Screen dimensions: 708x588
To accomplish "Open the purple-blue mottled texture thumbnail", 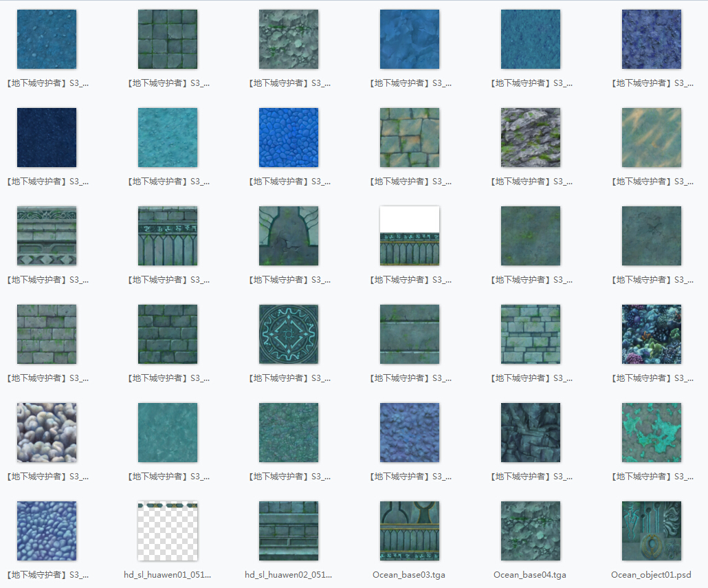I will point(652,39).
